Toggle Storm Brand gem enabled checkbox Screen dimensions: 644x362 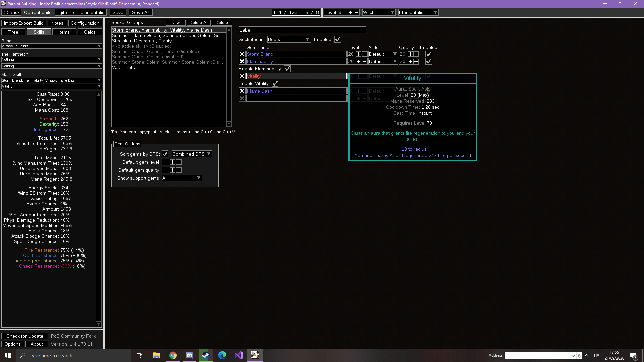429,54
